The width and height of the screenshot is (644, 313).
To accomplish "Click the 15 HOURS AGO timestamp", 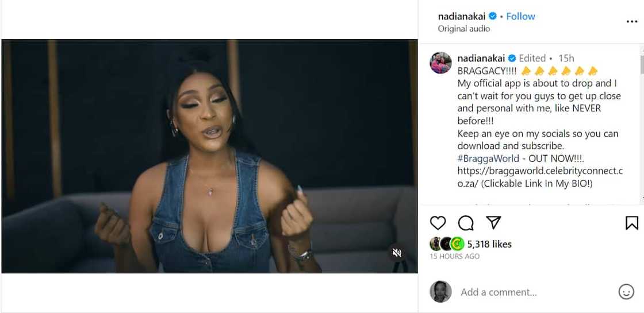I will tap(454, 256).
